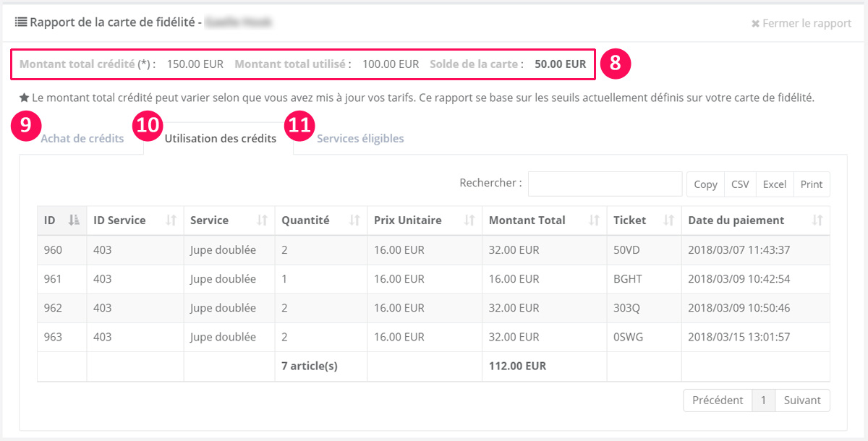Select page 1 in pagination
The image size is (868, 441).
pyautogui.click(x=762, y=401)
